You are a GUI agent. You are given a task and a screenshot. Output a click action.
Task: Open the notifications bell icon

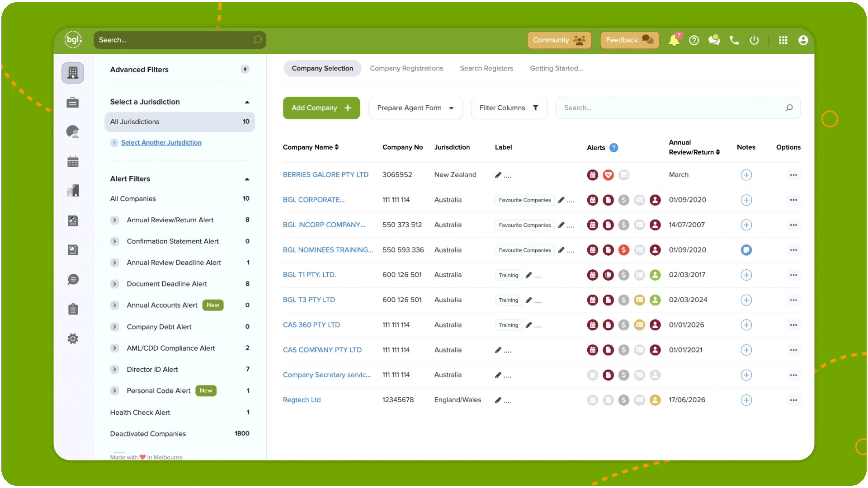674,40
